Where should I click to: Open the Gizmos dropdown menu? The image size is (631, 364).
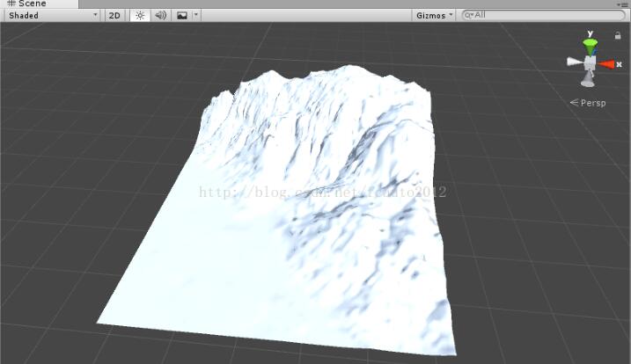tap(434, 15)
